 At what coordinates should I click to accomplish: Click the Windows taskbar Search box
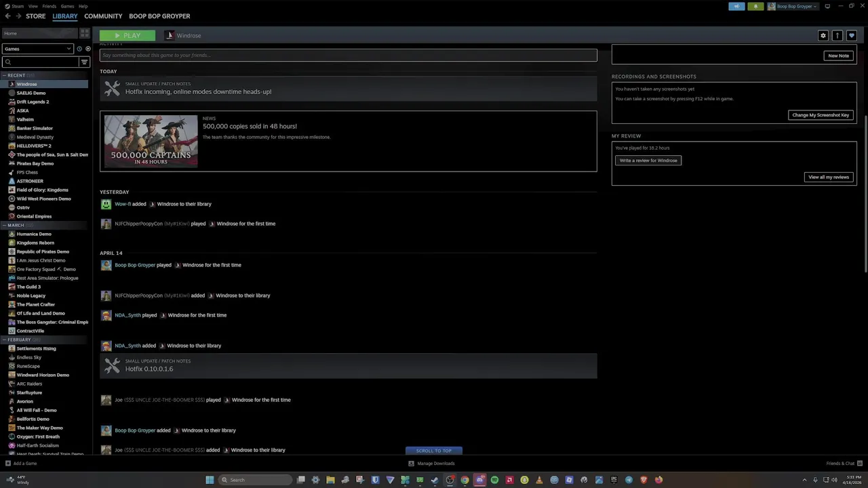[x=256, y=480]
